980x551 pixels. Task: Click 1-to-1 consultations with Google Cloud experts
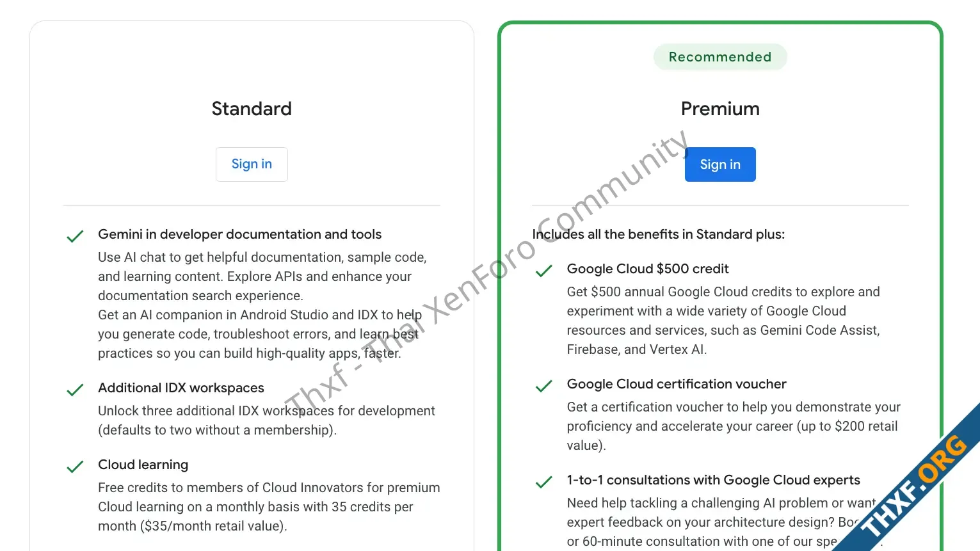click(x=713, y=480)
